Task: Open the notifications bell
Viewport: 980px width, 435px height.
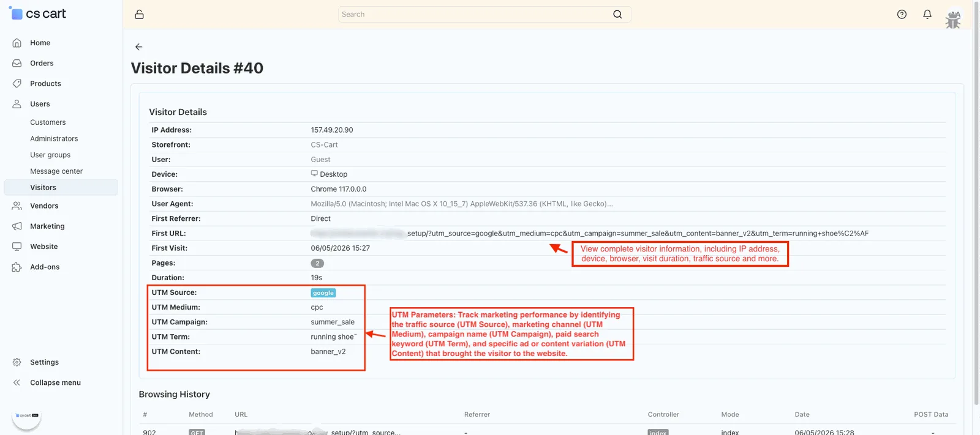Action: point(927,14)
